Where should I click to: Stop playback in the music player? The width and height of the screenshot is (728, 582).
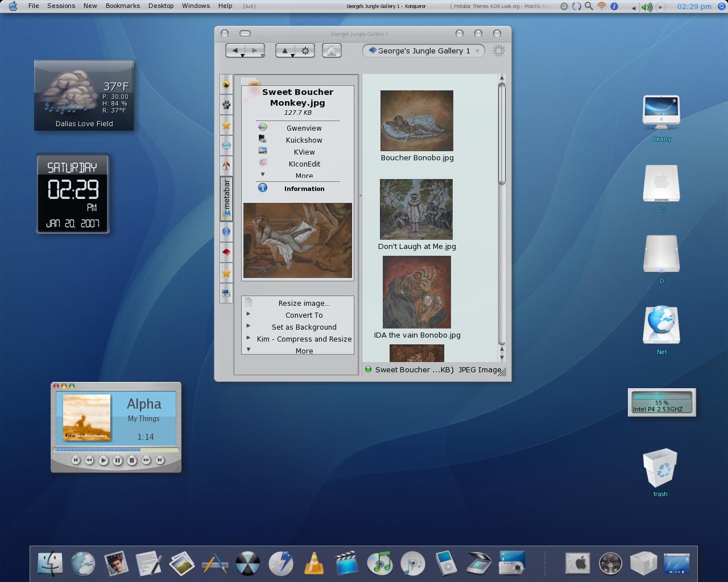pos(132,460)
